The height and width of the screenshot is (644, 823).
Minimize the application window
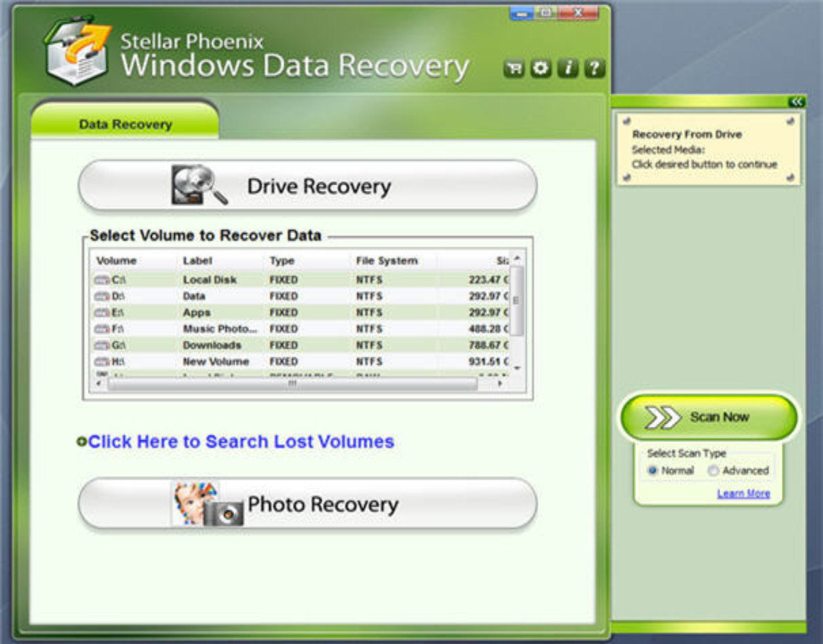[x=521, y=13]
